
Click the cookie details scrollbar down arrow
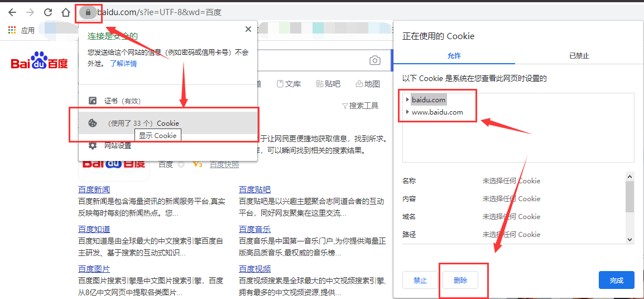pyautogui.click(x=630, y=239)
